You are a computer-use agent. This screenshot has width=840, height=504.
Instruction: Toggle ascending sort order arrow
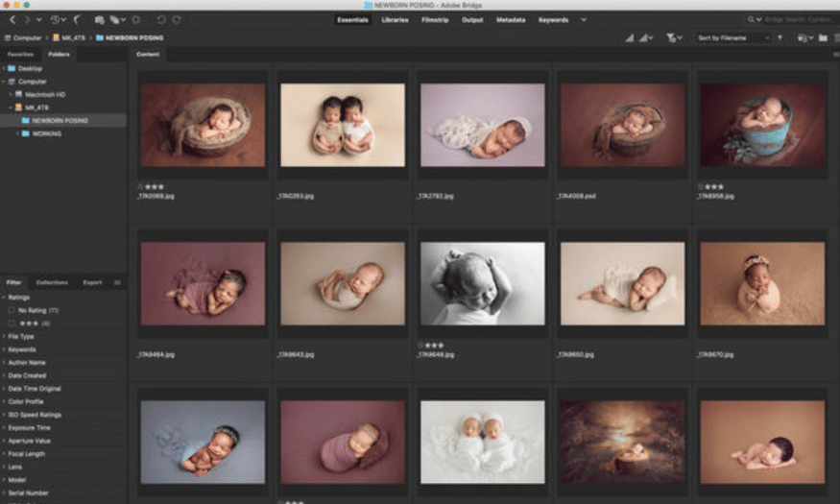pyautogui.click(x=780, y=38)
